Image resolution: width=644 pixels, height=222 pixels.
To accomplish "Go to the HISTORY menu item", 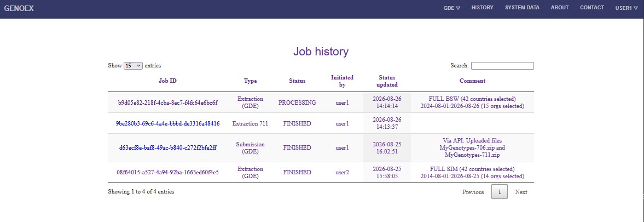I will pyautogui.click(x=482, y=8).
